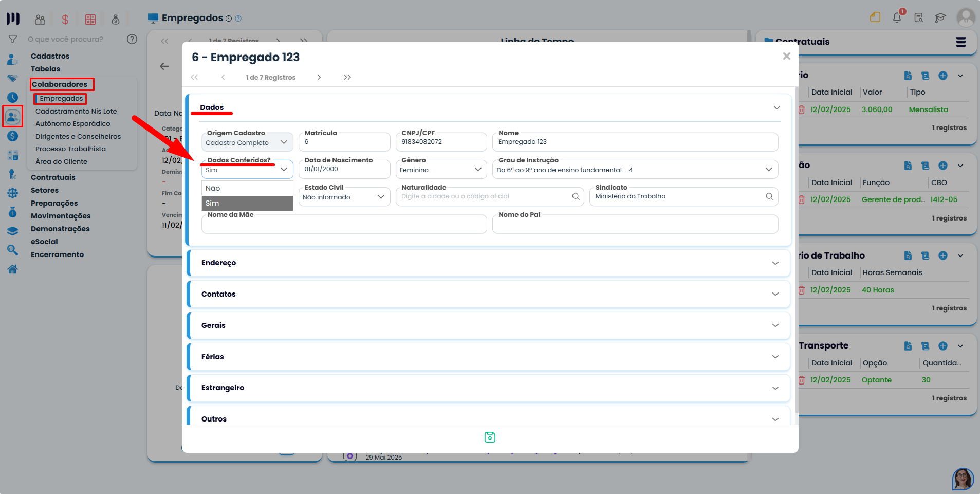This screenshot has width=980, height=494.
Task: Click the search icon in the Sindicato field
Action: pyautogui.click(x=769, y=196)
